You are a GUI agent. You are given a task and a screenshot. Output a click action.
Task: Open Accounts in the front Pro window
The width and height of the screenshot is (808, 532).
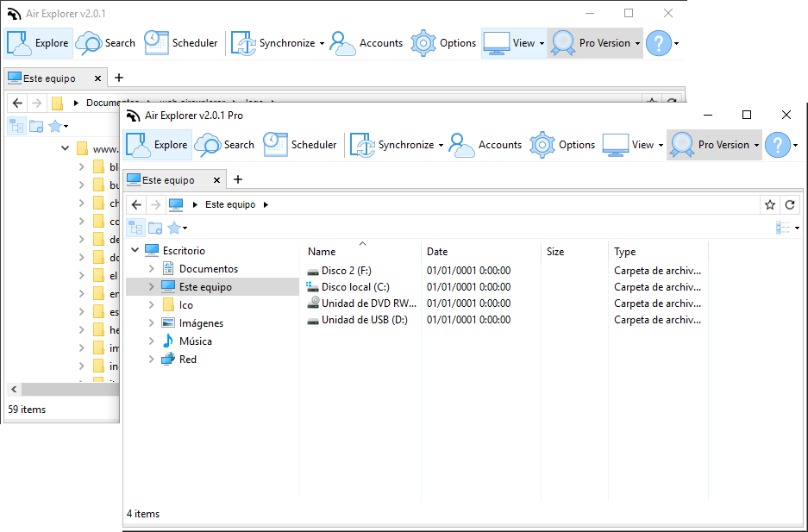485,145
